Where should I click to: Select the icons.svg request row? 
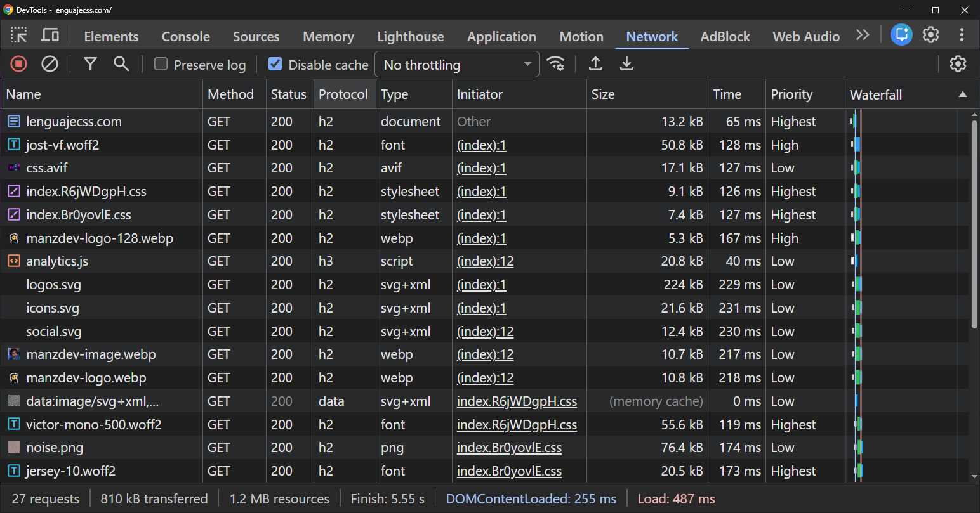(485, 308)
